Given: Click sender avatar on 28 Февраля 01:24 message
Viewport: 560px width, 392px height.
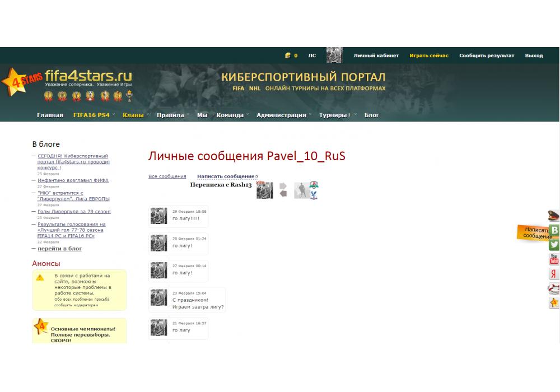Looking at the screenshot, I should (x=158, y=243).
